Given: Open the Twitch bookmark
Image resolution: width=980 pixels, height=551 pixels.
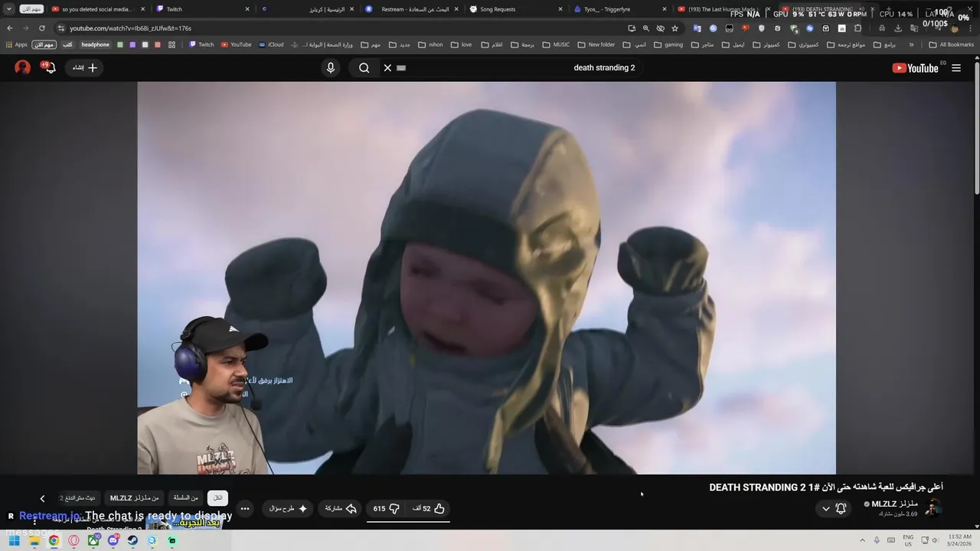Looking at the screenshot, I should (201, 45).
